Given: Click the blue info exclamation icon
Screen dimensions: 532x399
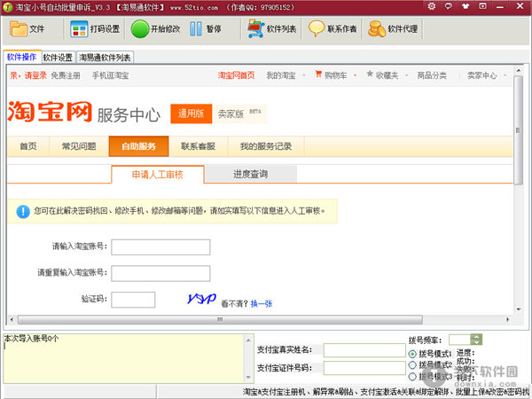Looking at the screenshot, I should (x=23, y=211).
